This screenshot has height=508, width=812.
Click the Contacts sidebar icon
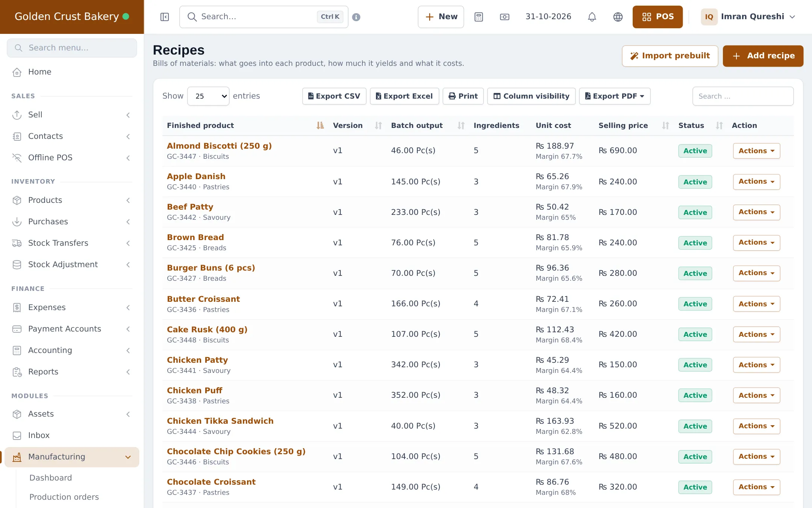(17, 136)
